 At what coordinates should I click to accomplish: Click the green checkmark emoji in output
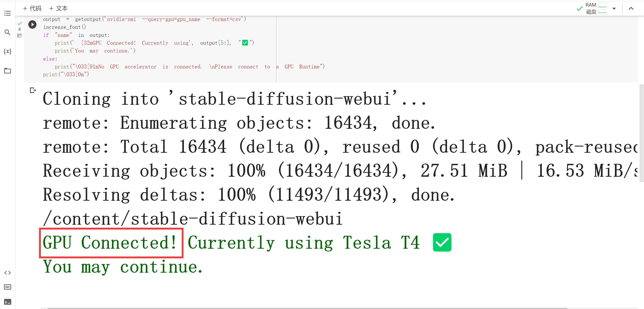[x=442, y=242]
